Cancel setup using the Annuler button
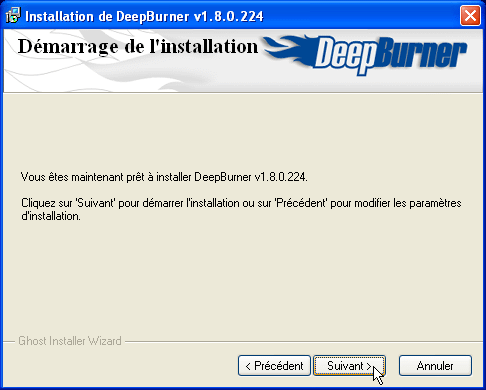The width and height of the screenshot is (486, 390). (435, 366)
